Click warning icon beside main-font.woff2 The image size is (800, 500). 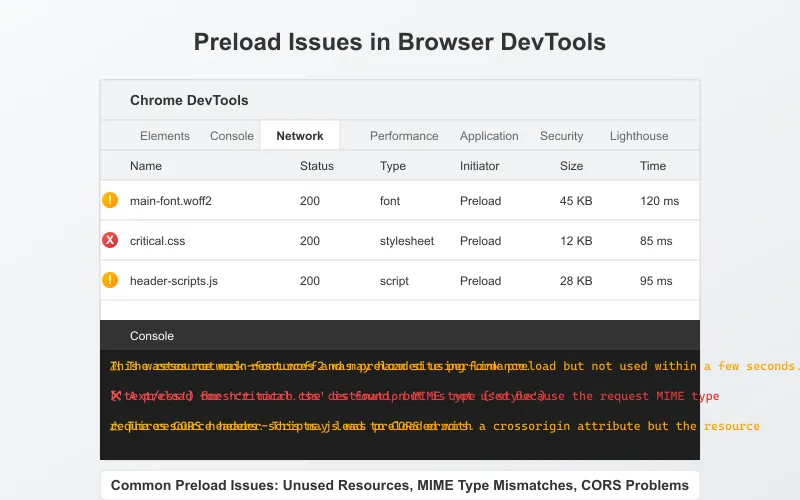tap(110, 200)
